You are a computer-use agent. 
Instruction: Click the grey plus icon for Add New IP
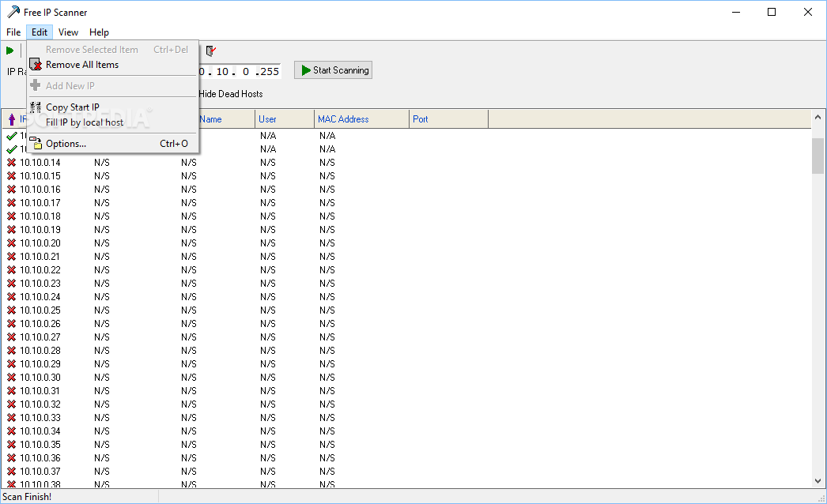point(36,85)
